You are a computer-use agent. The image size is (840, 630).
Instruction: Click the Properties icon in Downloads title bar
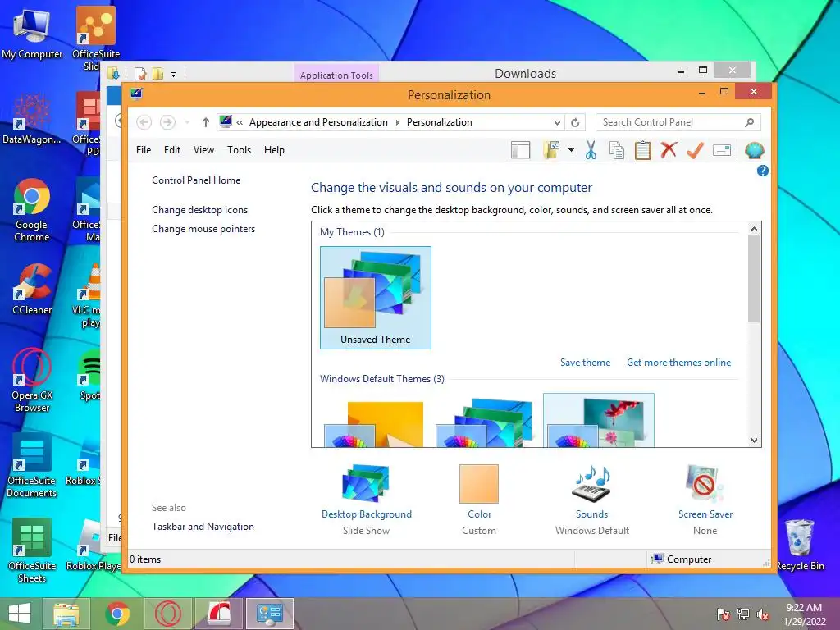pos(140,74)
